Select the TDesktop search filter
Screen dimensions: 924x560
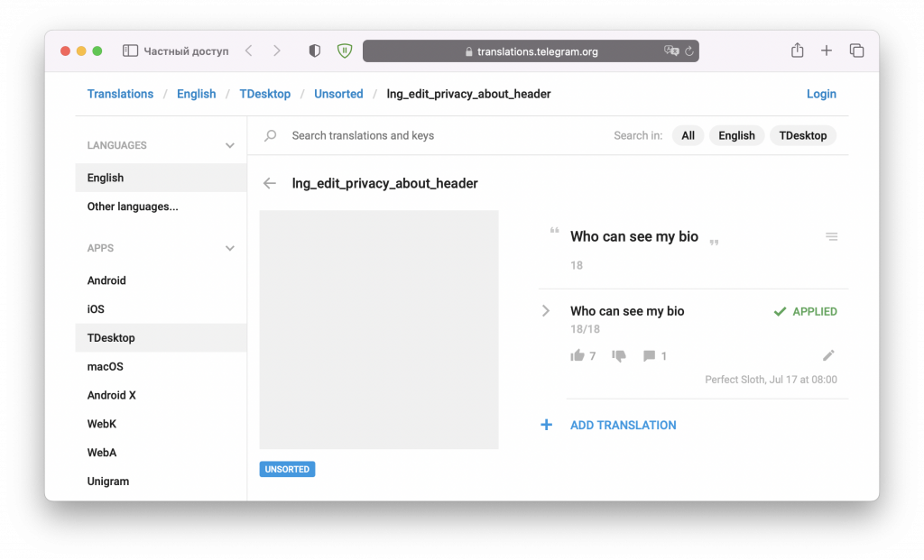click(x=802, y=135)
